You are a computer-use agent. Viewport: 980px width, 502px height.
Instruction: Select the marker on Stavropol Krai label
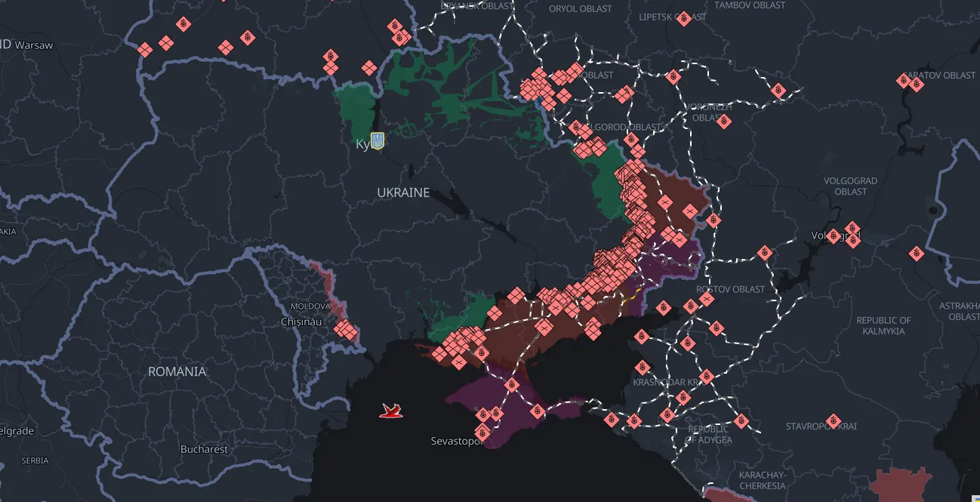(x=833, y=420)
